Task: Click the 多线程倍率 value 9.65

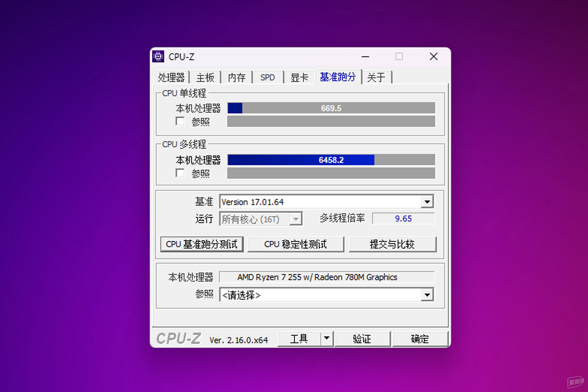Action: [403, 219]
